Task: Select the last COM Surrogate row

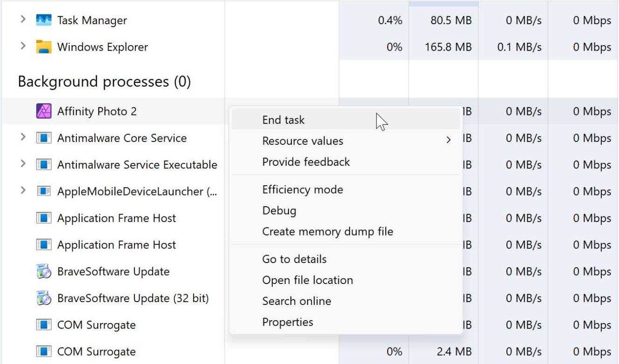Action: tap(96, 352)
